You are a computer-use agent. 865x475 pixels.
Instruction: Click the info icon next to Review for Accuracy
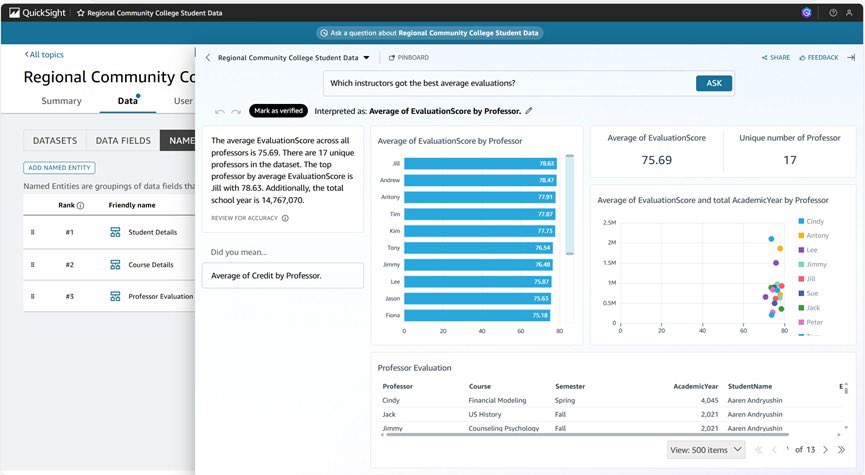285,218
